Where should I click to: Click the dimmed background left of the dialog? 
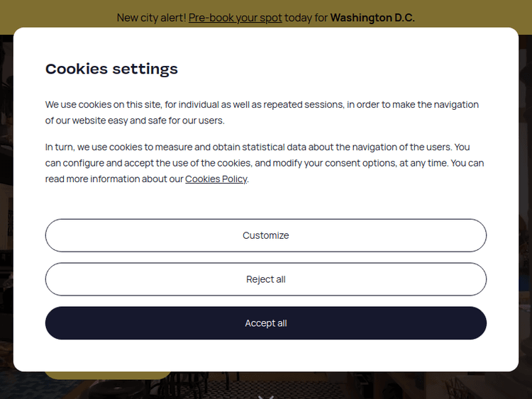point(6,213)
